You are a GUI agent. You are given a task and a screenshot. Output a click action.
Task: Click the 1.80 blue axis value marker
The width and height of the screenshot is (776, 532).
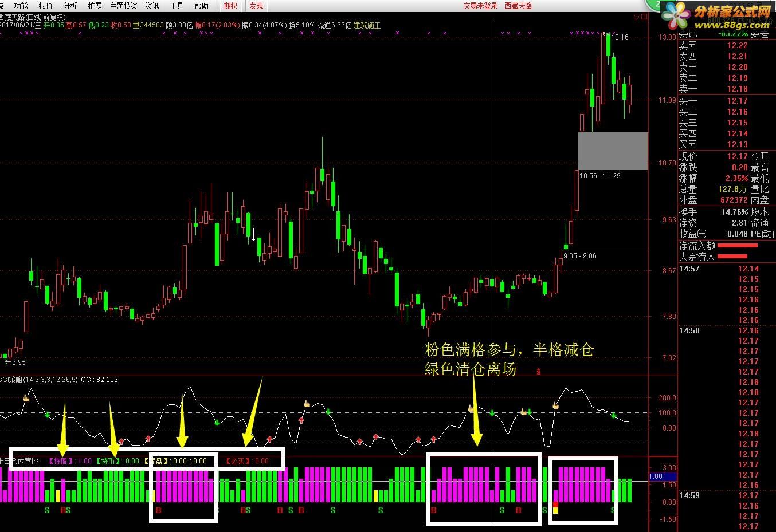(662, 476)
